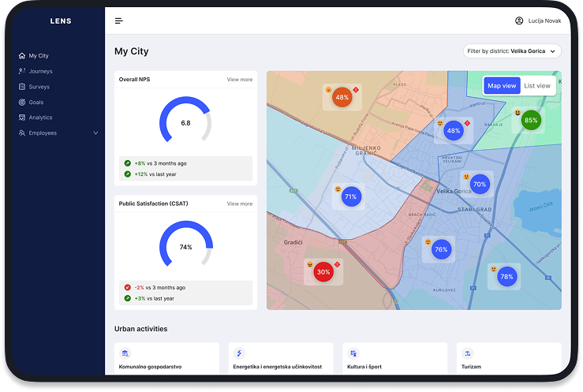This screenshot has height=392, width=583.
Task: Click the green 85% map marker
Action: coord(531,121)
